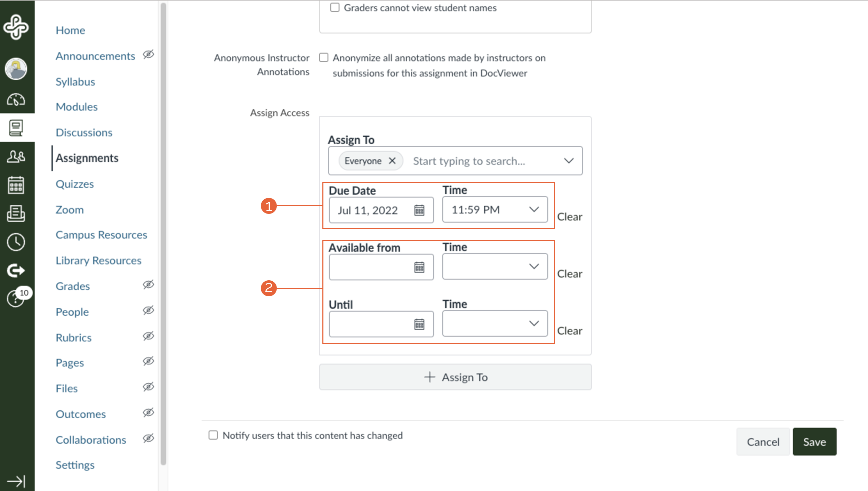868x491 pixels.
Task: Open Due Date calendar picker icon
Action: coord(419,210)
